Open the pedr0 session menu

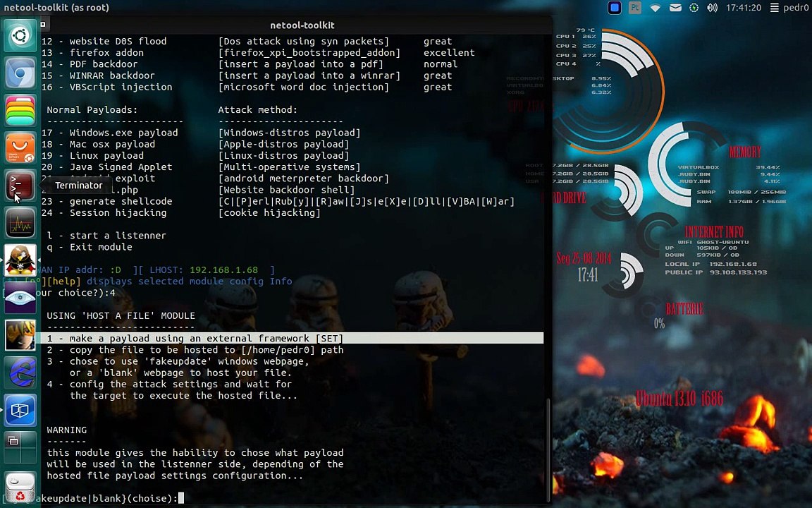coord(789,8)
